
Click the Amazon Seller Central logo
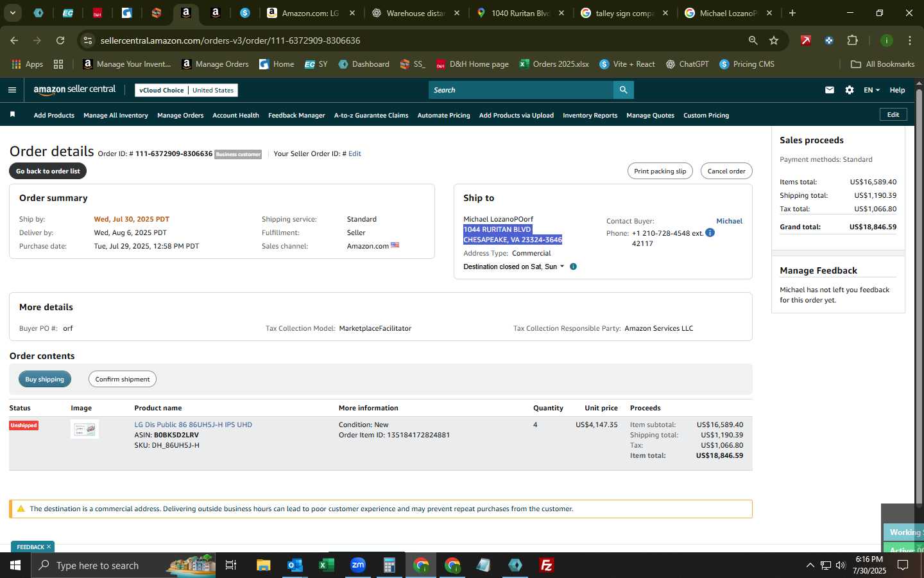pos(74,90)
